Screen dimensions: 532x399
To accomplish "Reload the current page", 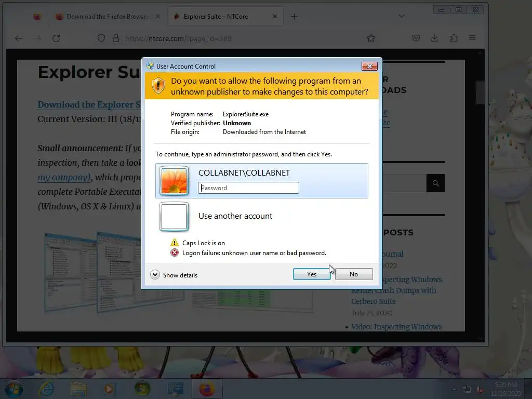I will 56,38.
